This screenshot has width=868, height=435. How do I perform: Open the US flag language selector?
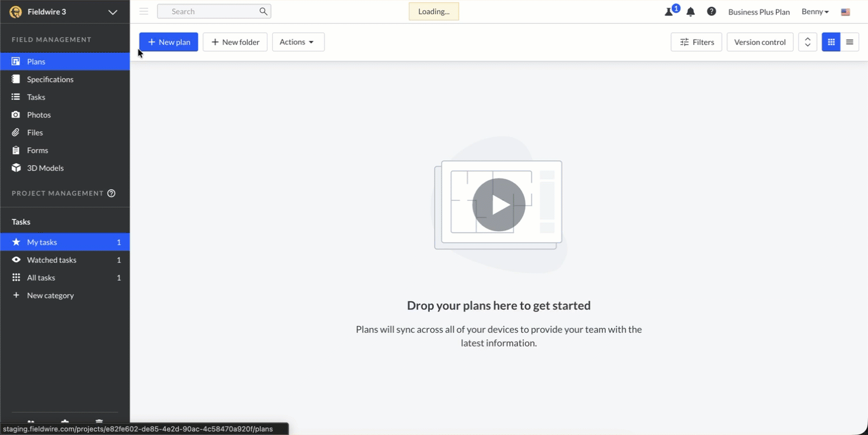(x=846, y=12)
